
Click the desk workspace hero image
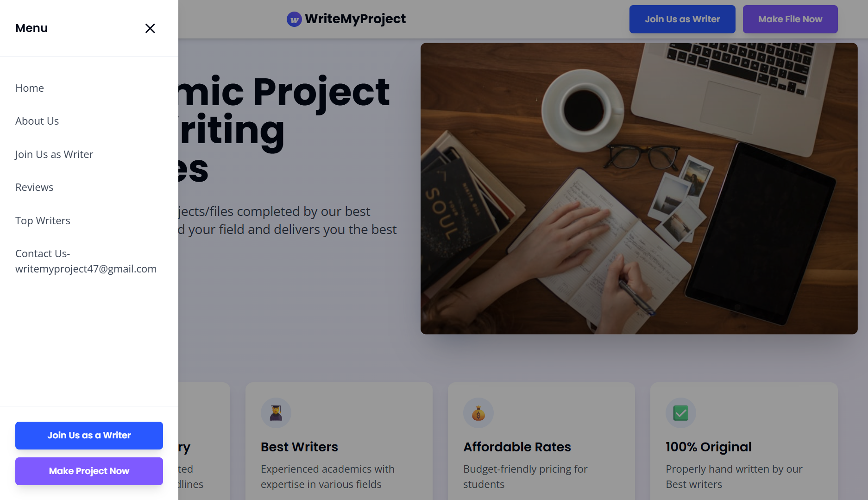(639, 189)
